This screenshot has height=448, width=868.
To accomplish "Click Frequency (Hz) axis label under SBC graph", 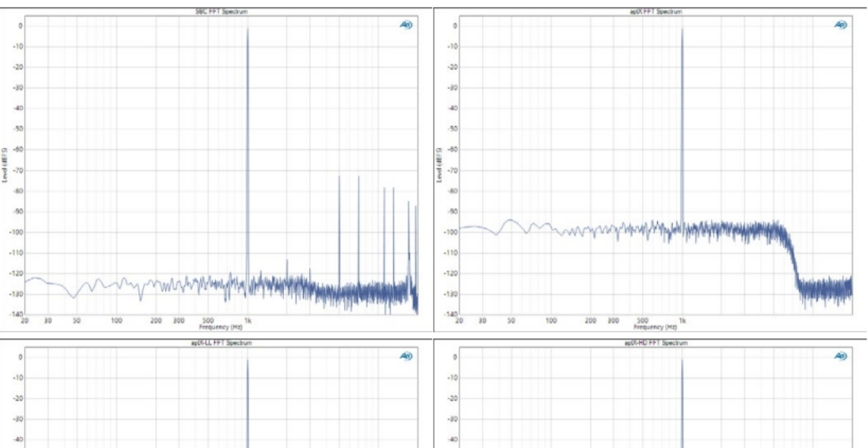I will 220,327.
